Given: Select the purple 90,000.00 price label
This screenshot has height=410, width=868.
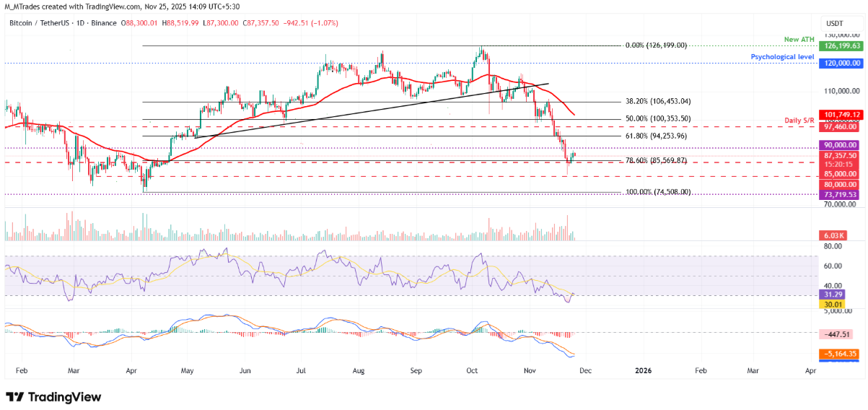Looking at the screenshot, I should click(x=839, y=146).
